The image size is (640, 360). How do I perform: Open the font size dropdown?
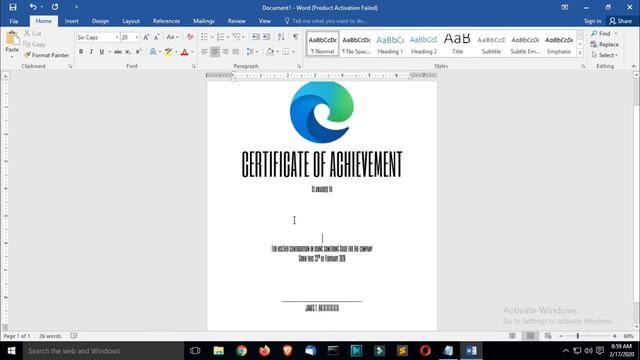coord(137,37)
